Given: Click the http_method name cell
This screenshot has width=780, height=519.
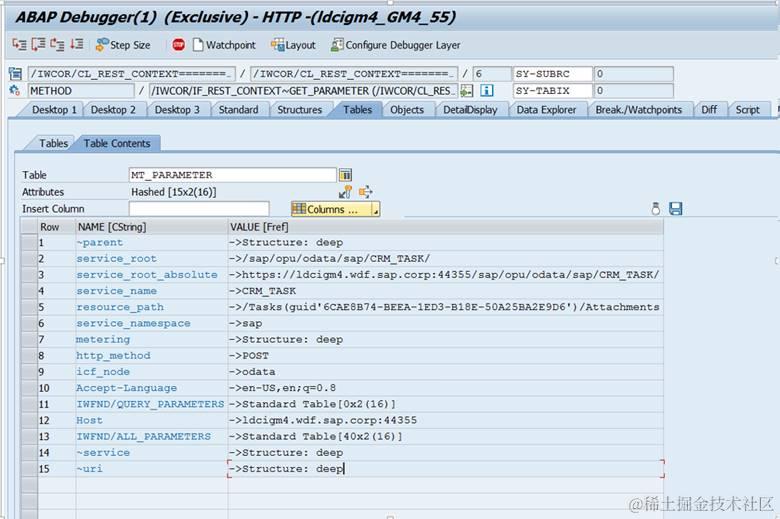Looking at the screenshot, I should 151,356.
